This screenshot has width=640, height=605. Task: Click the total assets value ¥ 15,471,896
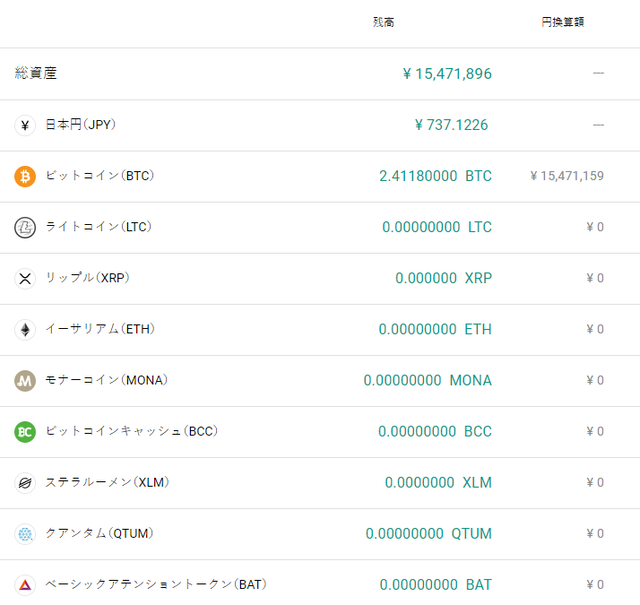pos(447,74)
